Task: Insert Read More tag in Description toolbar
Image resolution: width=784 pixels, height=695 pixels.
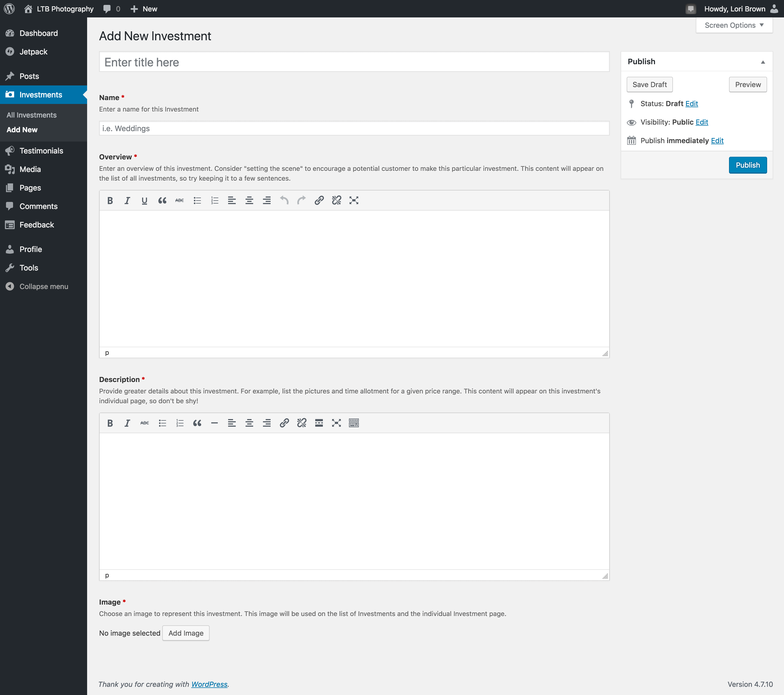Action: click(x=319, y=423)
